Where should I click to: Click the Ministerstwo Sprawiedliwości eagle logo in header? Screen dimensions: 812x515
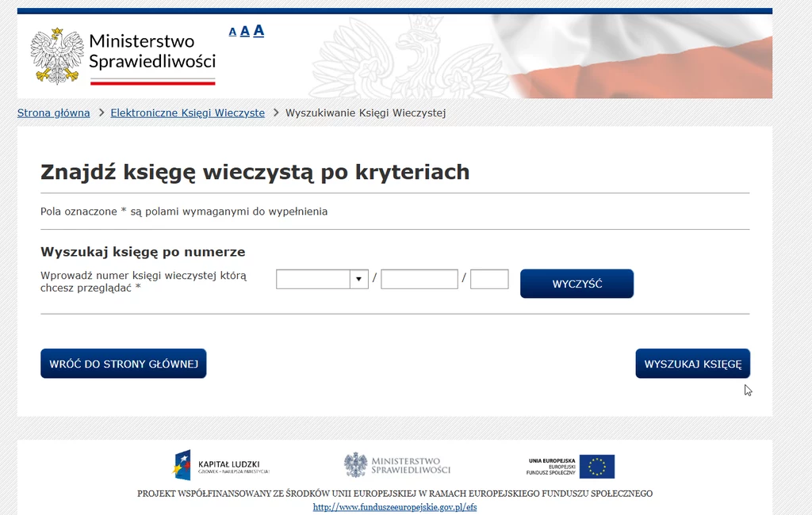[57, 56]
